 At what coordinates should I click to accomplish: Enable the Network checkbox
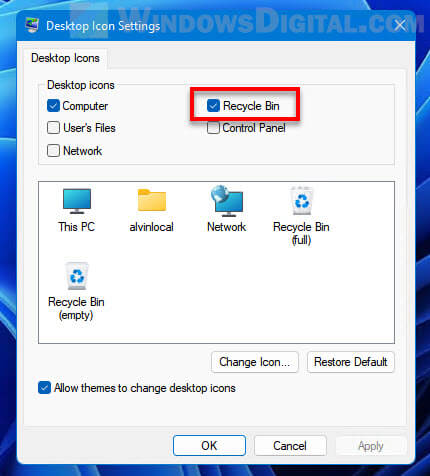pyautogui.click(x=53, y=151)
